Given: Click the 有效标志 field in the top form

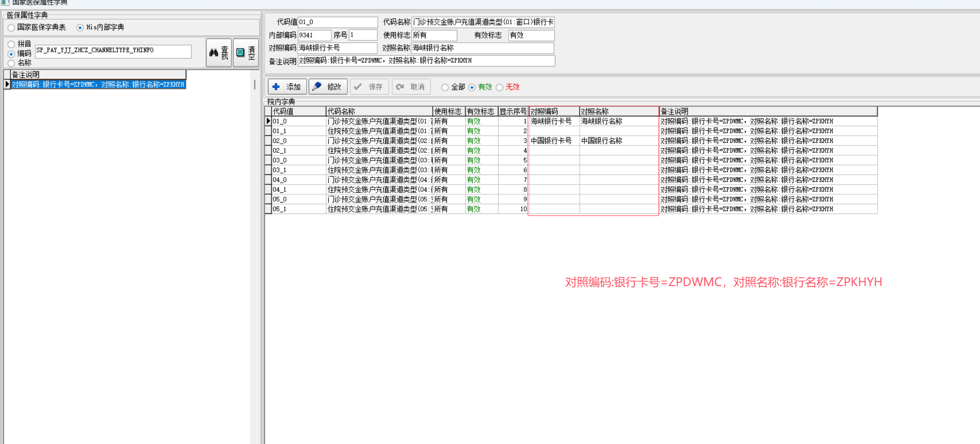Looking at the screenshot, I should [531, 35].
